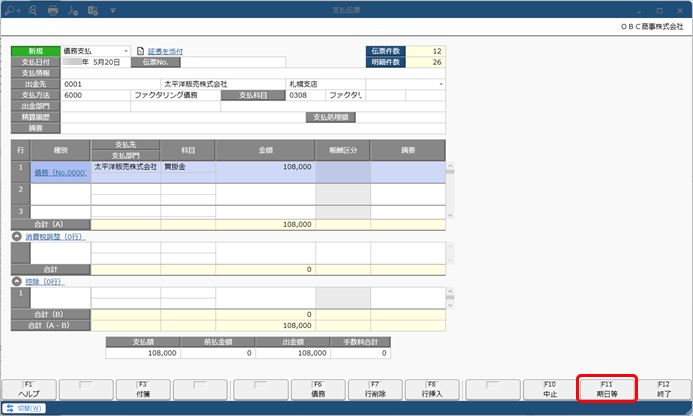693x416 pixels.
Task: Click the 出金額 total value 108,000
Action: click(x=293, y=353)
